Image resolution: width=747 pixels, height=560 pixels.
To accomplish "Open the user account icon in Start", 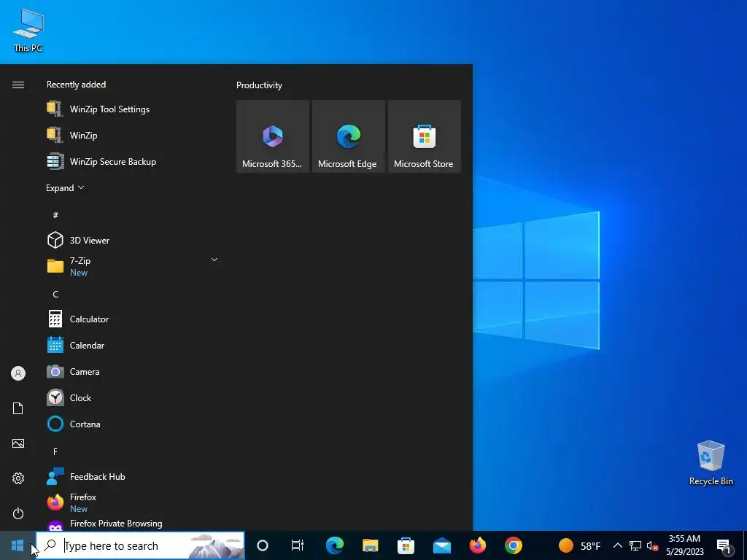I will click(x=18, y=373).
